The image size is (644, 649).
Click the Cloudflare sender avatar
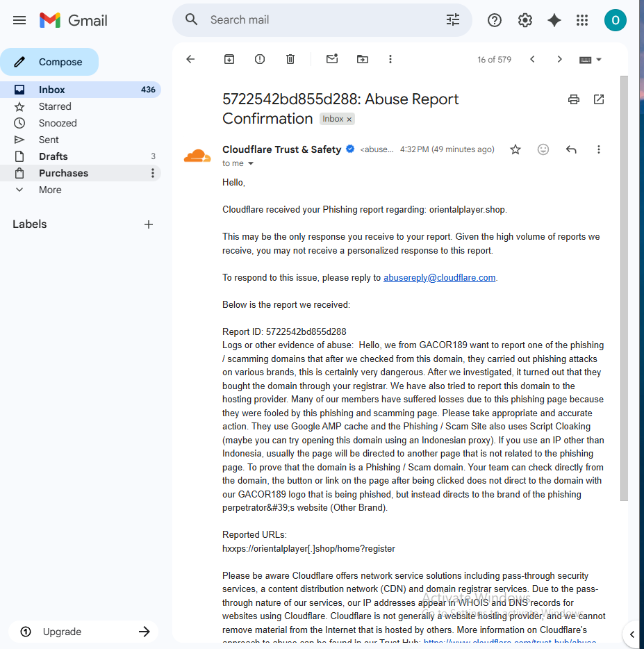pyautogui.click(x=197, y=156)
